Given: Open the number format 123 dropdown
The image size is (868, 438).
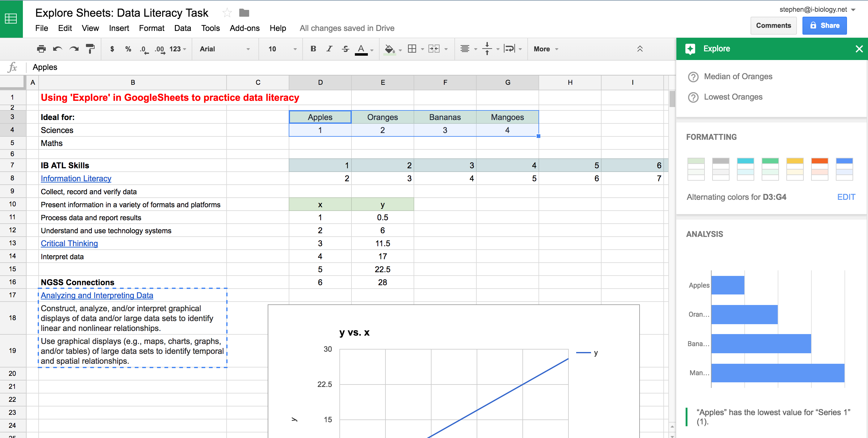Looking at the screenshot, I should pos(177,49).
